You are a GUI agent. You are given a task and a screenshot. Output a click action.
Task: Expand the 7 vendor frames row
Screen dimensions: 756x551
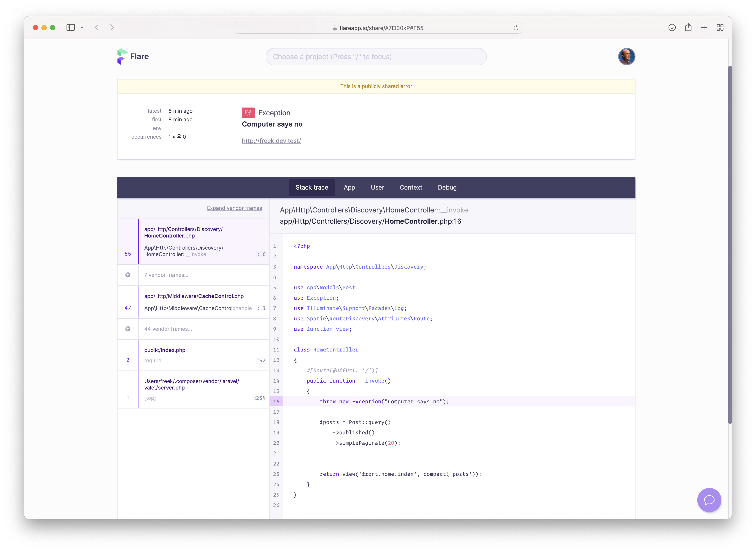(x=193, y=275)
